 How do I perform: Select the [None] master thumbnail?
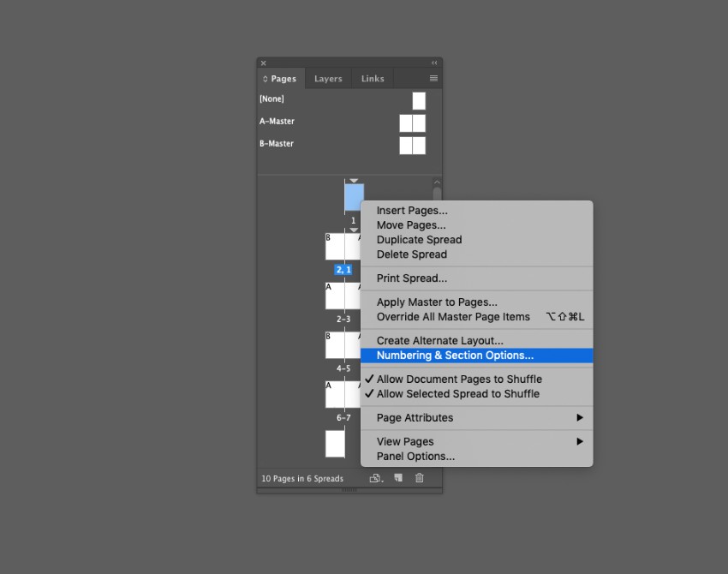[x=419, y=101]
